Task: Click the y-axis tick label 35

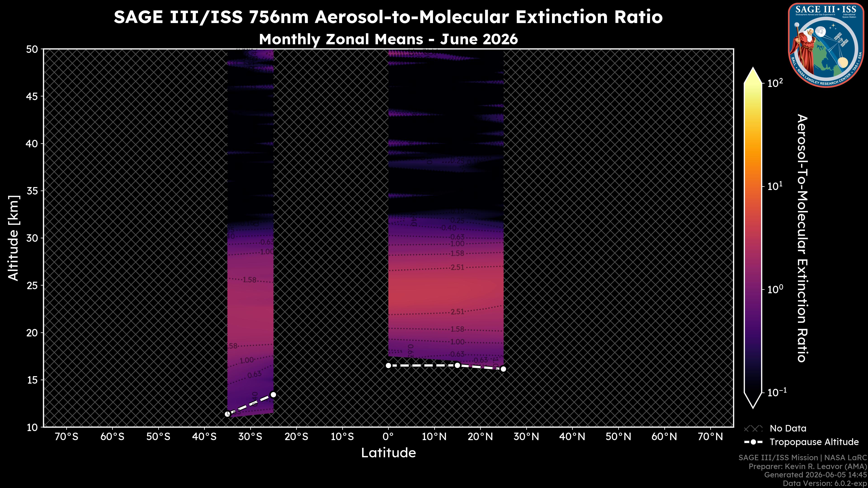Action: [32, 191]
